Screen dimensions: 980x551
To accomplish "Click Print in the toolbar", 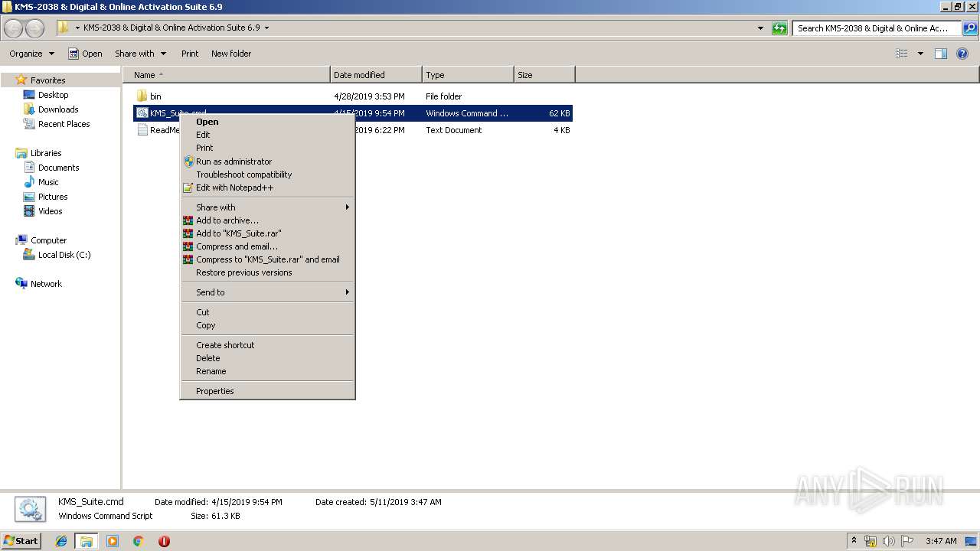I will pos(190,54).
